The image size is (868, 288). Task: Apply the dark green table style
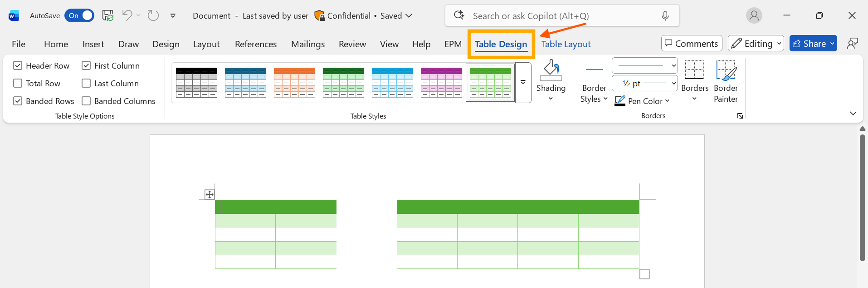tap(343, 83)
